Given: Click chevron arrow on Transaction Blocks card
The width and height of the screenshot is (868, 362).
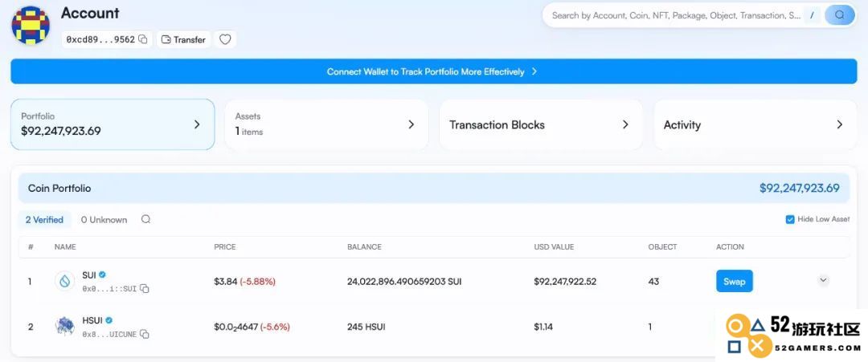Looking at the screenshot, I should point(625,124).
